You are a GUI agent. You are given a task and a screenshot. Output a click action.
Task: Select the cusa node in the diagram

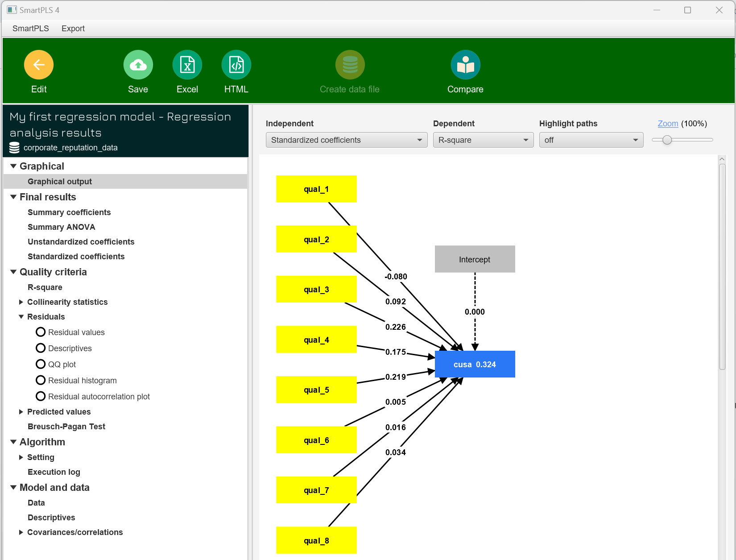click(x=475, y=364)
